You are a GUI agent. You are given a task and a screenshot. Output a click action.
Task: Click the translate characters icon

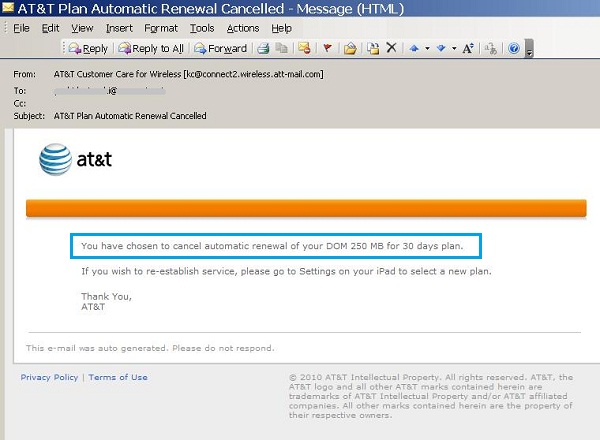pyautogui.click(x=491, y=49)
